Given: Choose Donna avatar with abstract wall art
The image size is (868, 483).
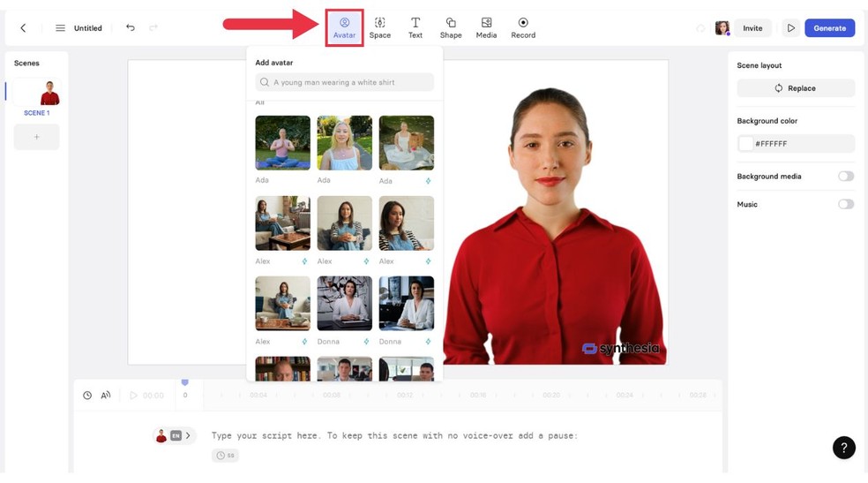Looking at the screenshot, I should click(x=344, y=303).
